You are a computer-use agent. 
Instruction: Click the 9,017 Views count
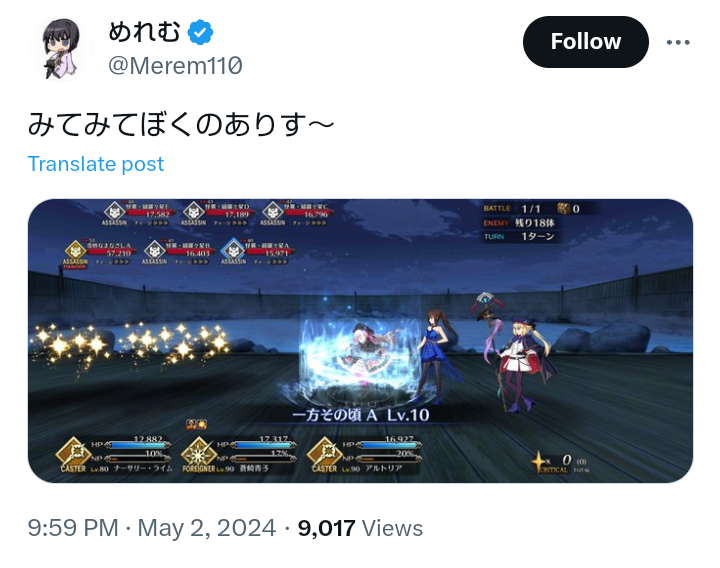click(x=360, y=528)
